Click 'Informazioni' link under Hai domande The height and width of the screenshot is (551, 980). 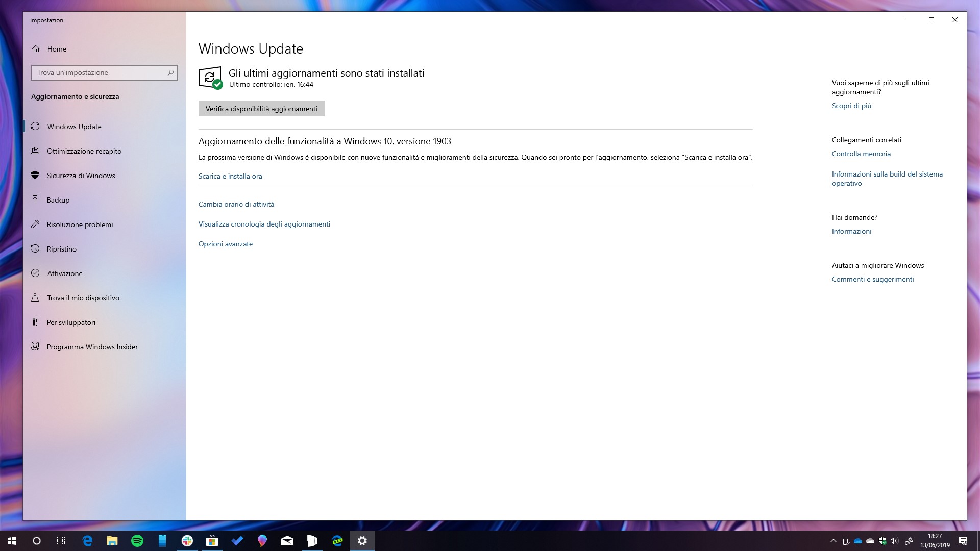click(x=851, y=231)
